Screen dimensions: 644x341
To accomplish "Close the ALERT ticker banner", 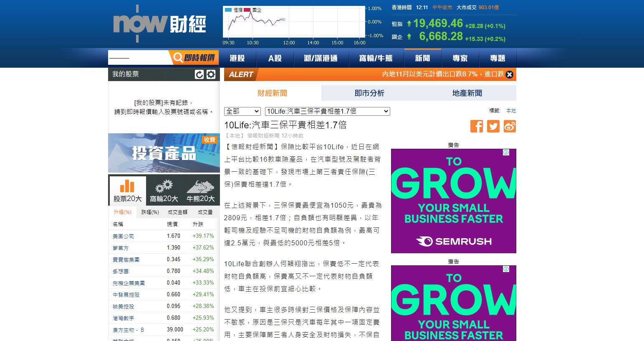I will tap(510, 74).
